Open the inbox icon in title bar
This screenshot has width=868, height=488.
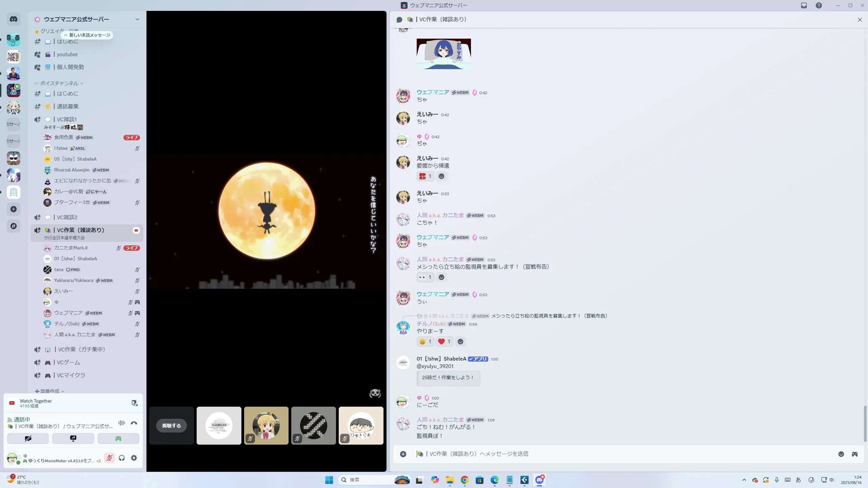click(x=804, y=5)
